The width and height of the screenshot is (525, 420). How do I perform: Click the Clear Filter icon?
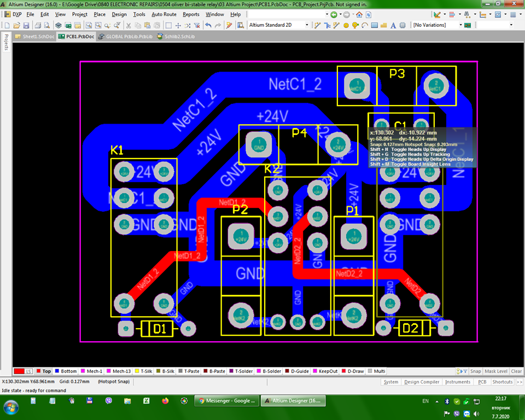click(x=197, y=25)
